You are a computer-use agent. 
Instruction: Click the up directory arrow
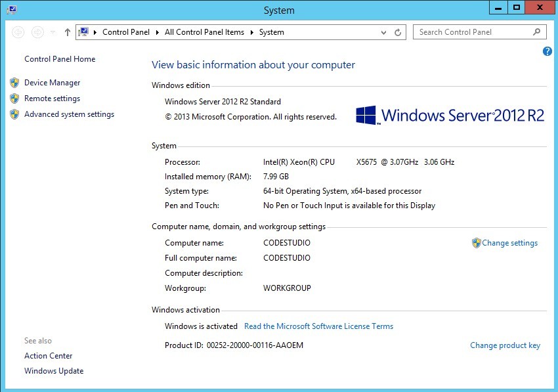click(x=68, y=32)
